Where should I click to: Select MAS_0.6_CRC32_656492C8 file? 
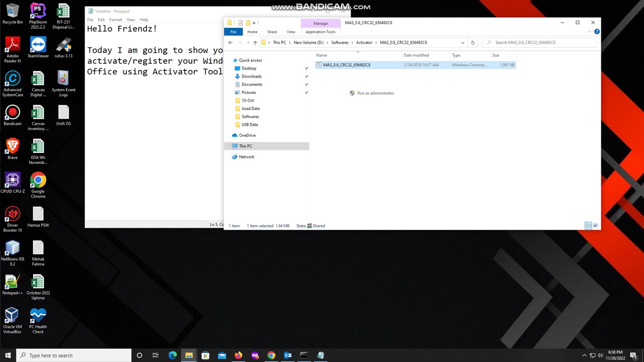tap(416, 65)
